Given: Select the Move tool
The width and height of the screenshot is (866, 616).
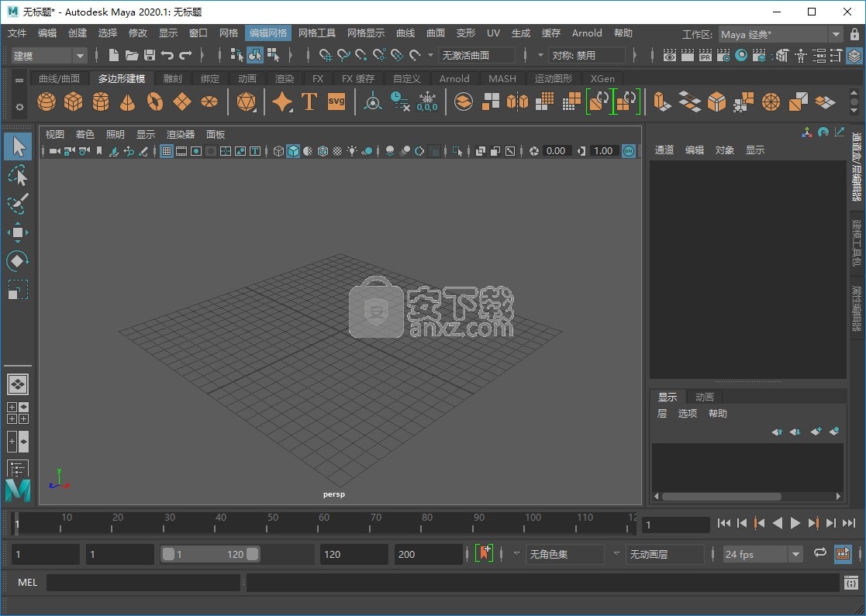Looking at the screenshot, I should 19,232.
